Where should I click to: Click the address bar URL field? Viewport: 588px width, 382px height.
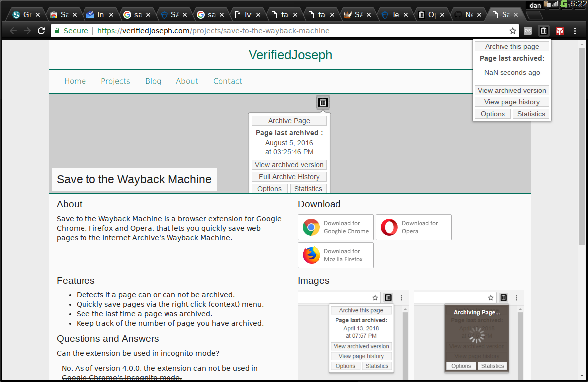coord(285,31)
